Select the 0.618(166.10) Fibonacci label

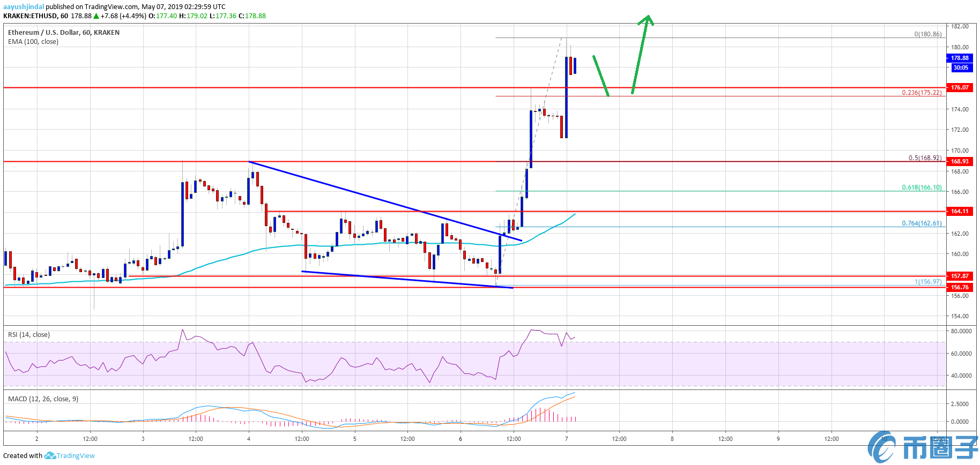[922, 187]
